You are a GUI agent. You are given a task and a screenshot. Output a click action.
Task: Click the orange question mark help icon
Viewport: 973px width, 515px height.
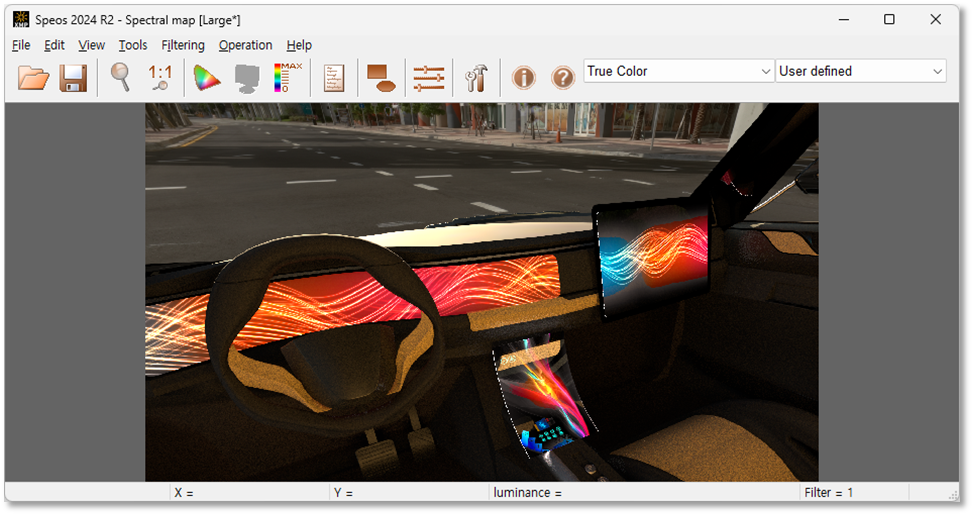click(563, 78)
